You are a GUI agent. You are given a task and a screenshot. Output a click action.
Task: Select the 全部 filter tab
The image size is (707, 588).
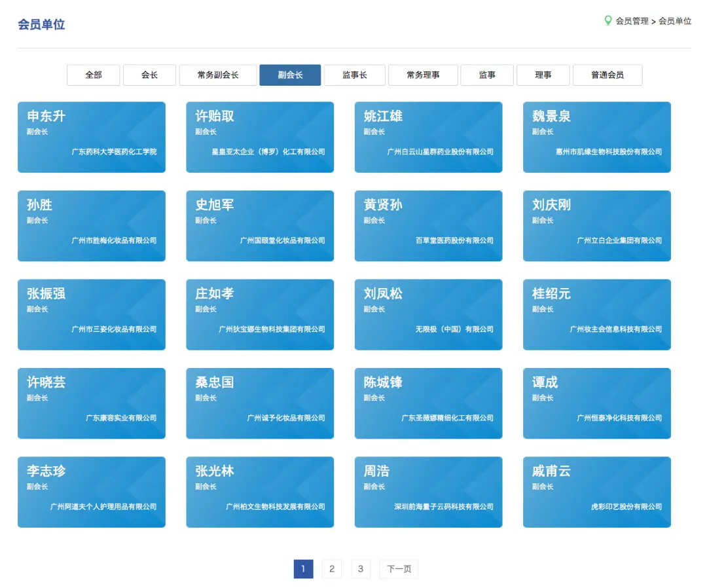[93, 75]
